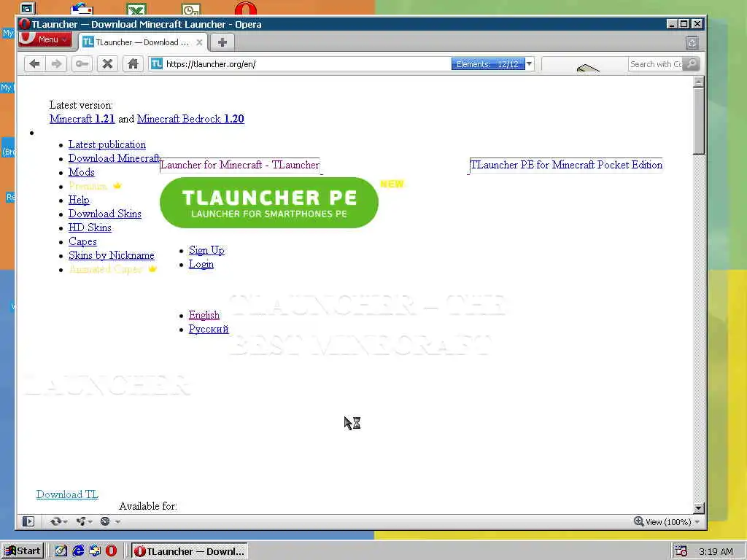Open the Latest publication link
The height and width of the screenshot is (560, 747).
pyautogui.click(x=107, y=144)
